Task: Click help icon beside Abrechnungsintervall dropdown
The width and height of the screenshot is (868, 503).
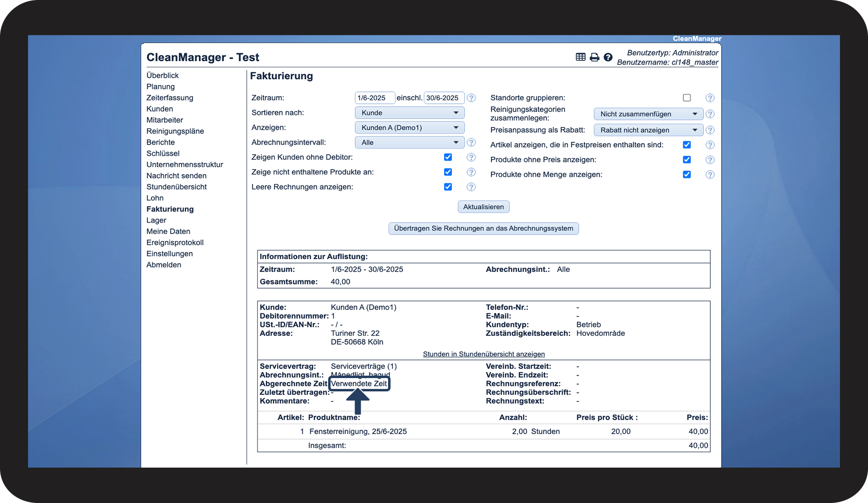Action: click(471, 143)
